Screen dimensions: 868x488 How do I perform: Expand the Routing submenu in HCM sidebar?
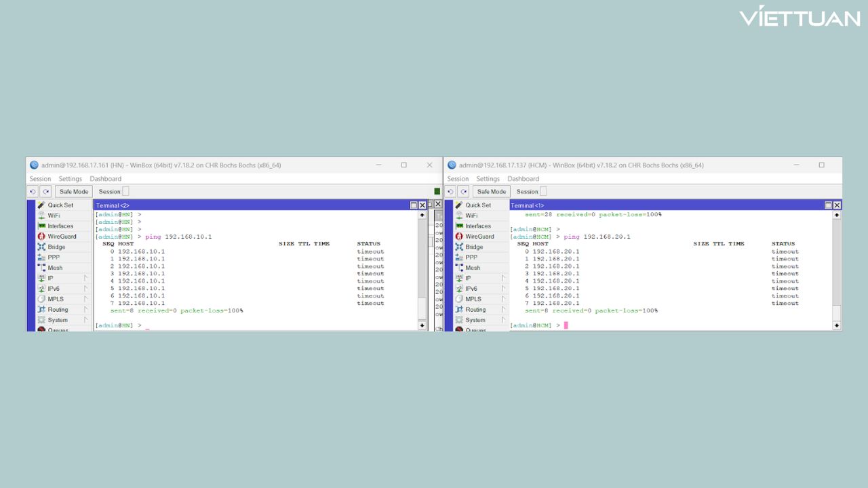coord(503,309)
